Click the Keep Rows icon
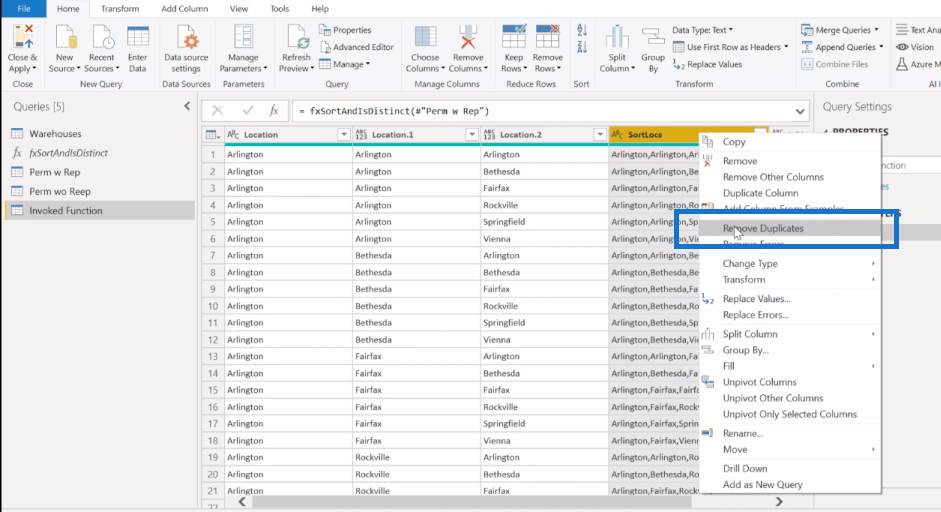941x512 pixels. (x=514, y=38)
